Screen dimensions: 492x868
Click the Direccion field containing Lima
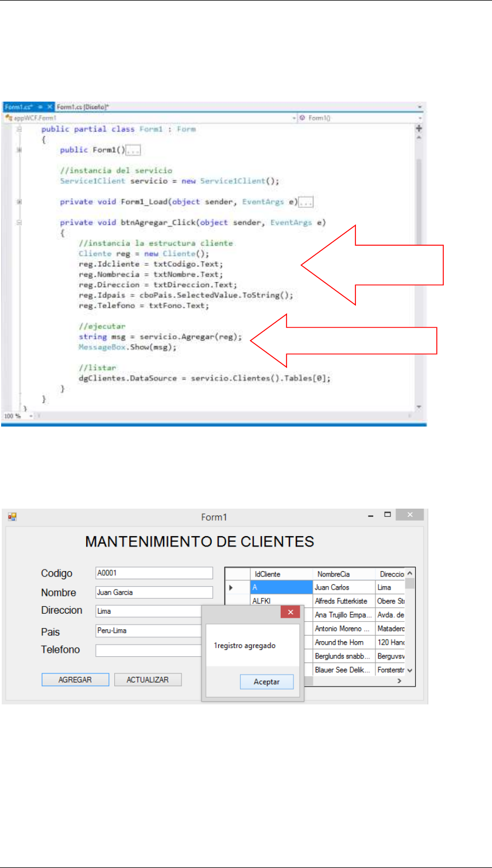click(149, 611)
